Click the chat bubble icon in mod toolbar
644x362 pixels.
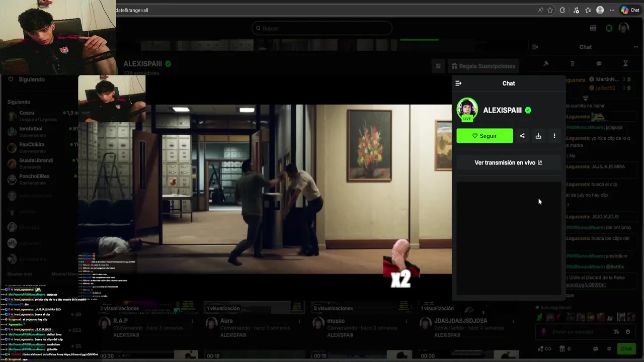click(599, 64)
